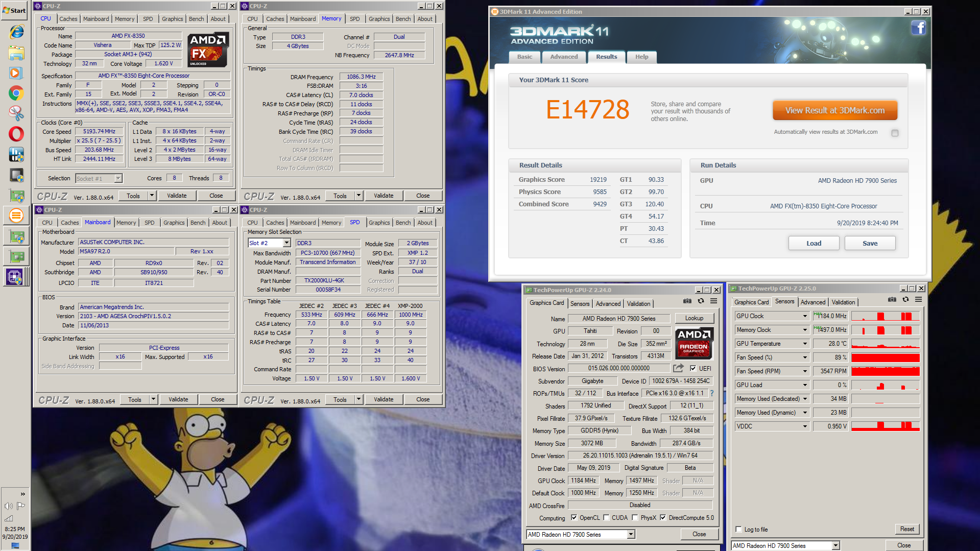980x551 pixels.
Task: Take screenshot in GPU-Z 2.25.0 camera icon
Action: (x=892, y=300)
